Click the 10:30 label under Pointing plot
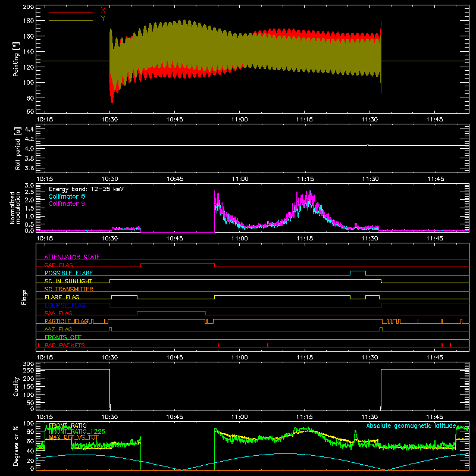Viewport: 476px width, 476px height. coord(109,120)
